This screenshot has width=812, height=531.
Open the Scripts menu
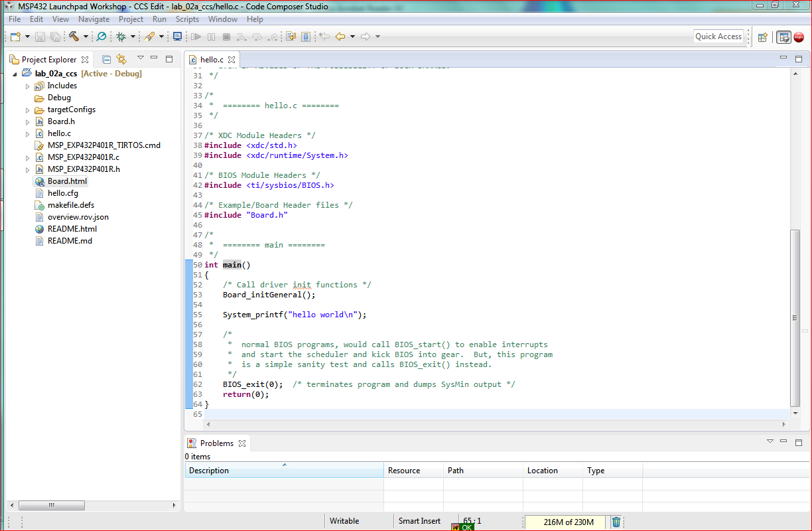pyautogui.click(x=187, y=19)
